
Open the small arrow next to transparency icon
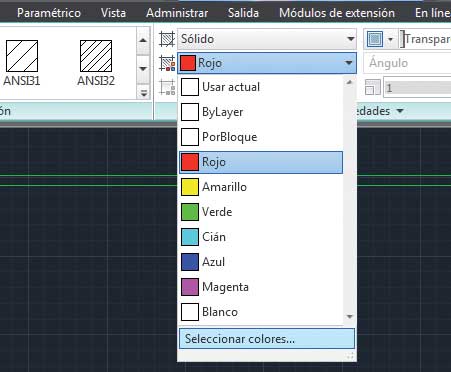390,39
